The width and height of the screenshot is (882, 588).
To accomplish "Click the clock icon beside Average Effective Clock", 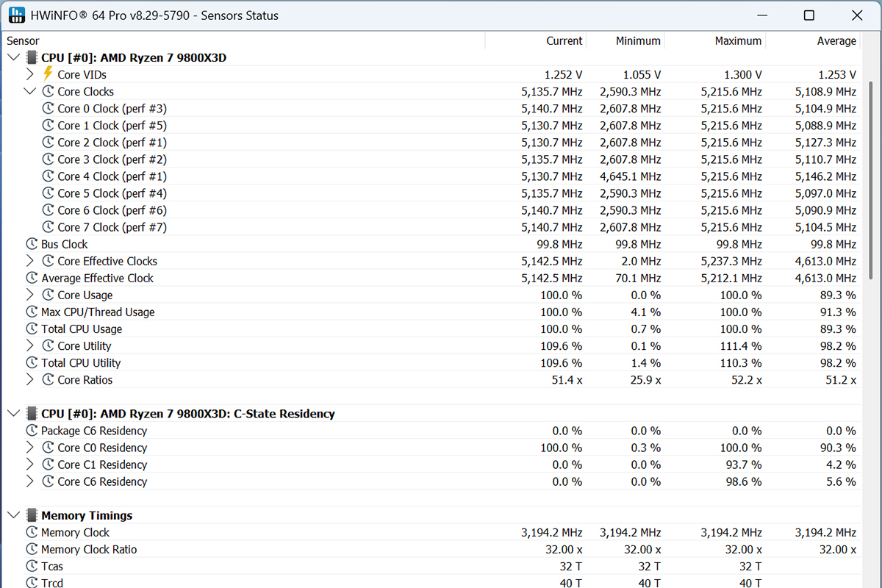I will coord(32,278).
